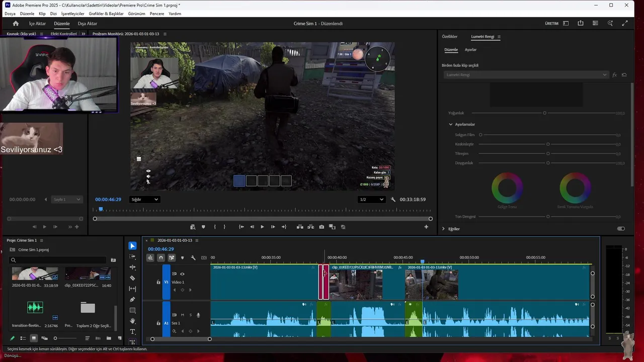Step back one frame in Program Monitor
Screen dimensions: 644x362
[252, 227]
